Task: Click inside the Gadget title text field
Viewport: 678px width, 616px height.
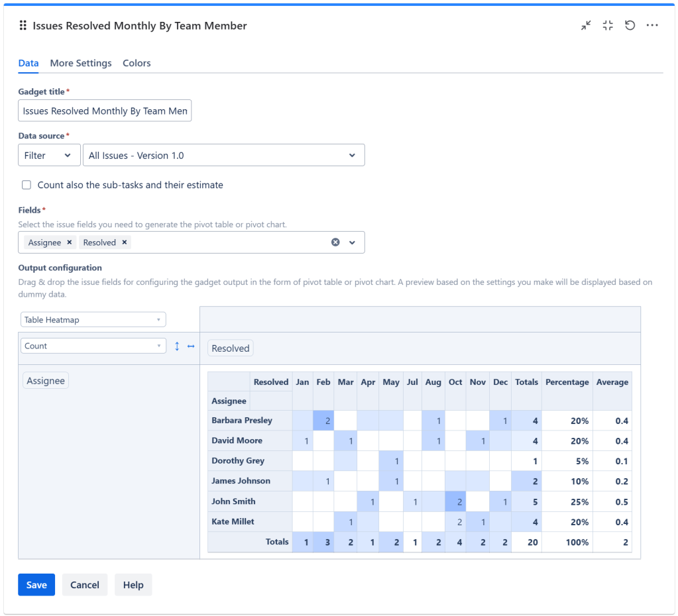Action: (104, 111)
